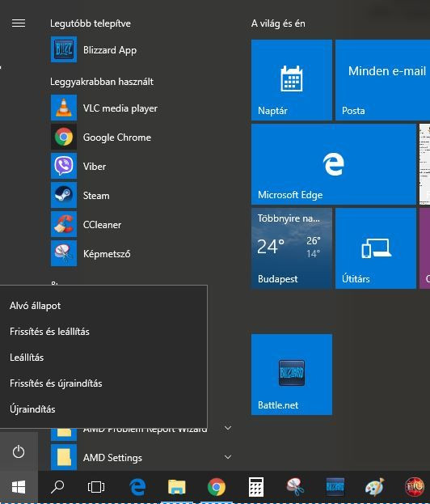Click the A világ és én group title
This screenshot has width=430, height=504.
[278, 23]
